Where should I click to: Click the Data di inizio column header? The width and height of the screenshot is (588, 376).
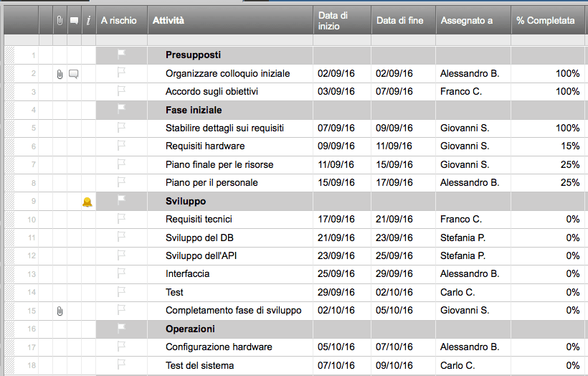[x=342, y=20]
